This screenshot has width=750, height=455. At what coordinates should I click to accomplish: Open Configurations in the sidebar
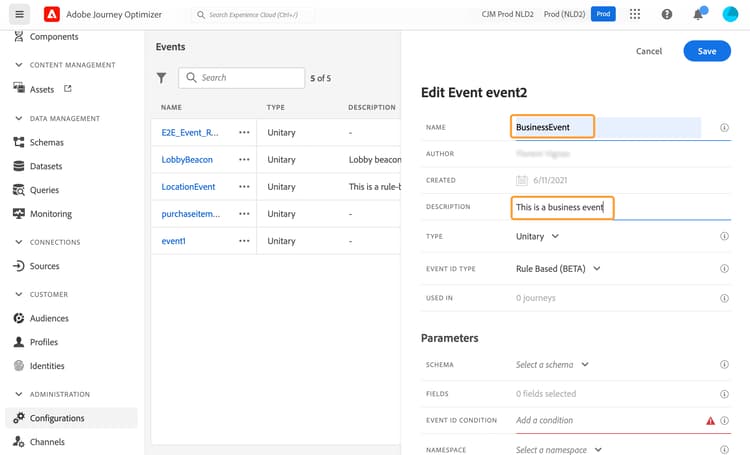click(57, 418)
